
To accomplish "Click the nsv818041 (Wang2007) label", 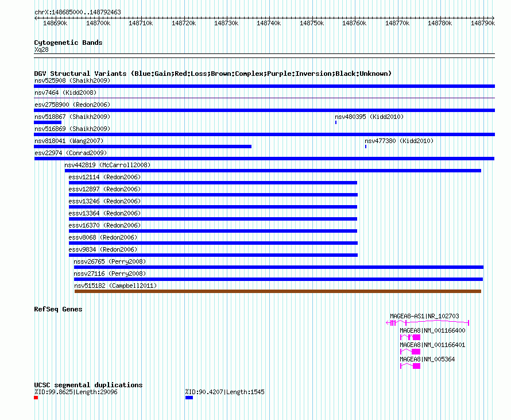I will tap(69, 141).
